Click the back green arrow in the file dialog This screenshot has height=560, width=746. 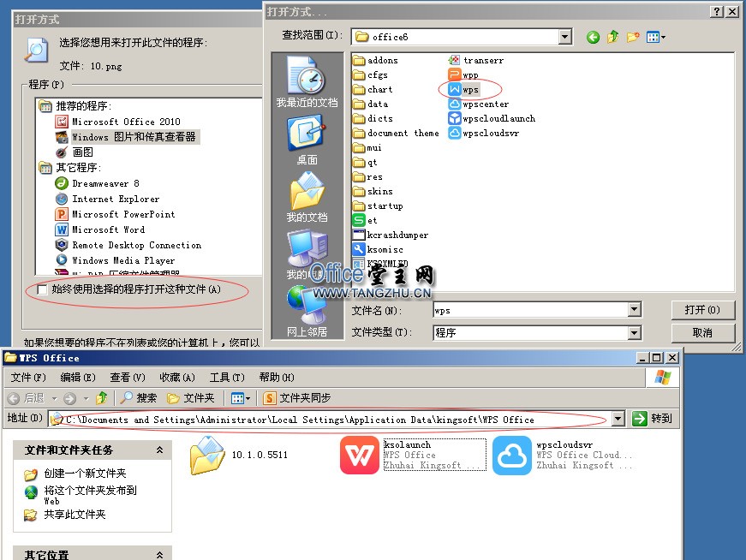pos(593,35)
